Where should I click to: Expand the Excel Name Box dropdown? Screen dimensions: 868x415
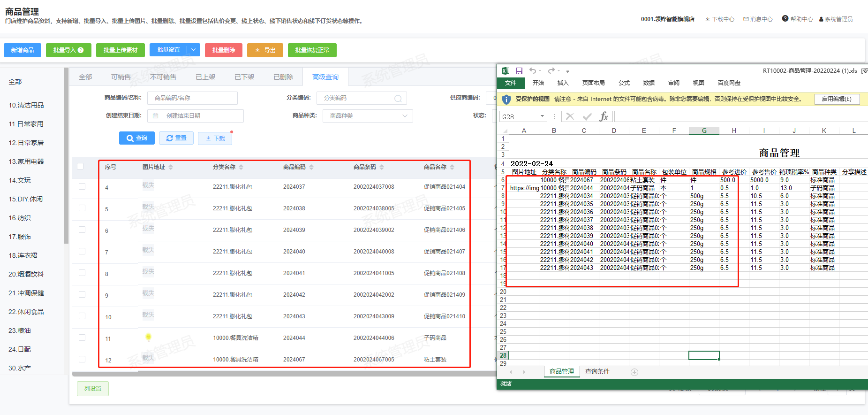pyautogui.click(x=542, y=116)
